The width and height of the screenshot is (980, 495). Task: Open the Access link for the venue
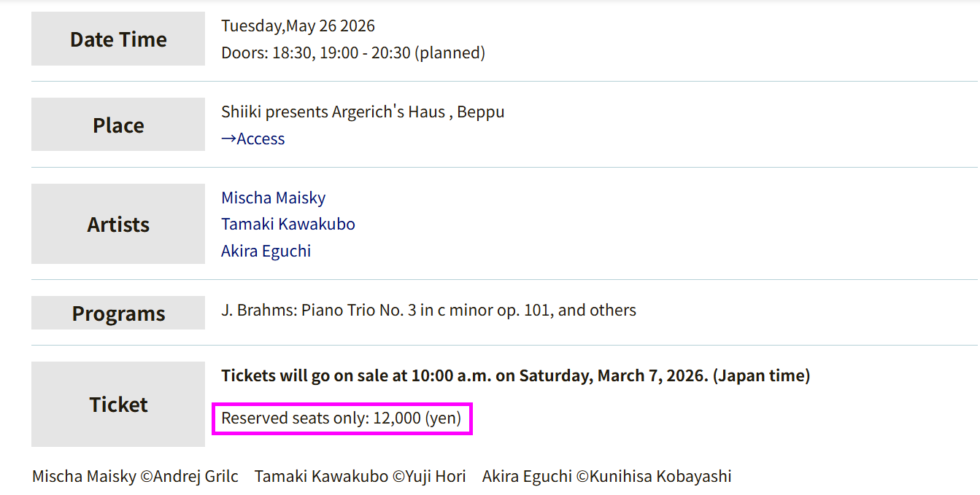pos(261,139)
